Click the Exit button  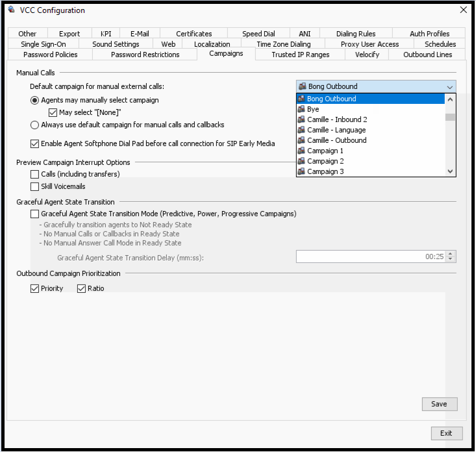pos(447,433)
